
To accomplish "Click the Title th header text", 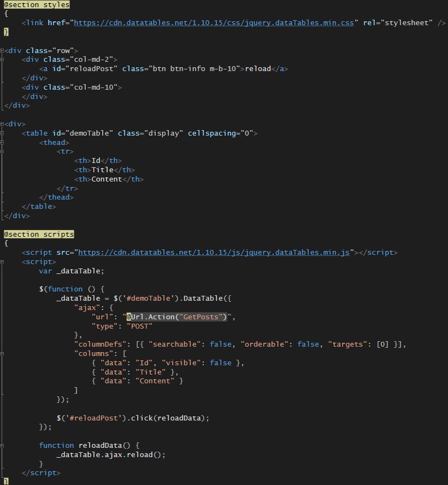I will coord(102,170).
